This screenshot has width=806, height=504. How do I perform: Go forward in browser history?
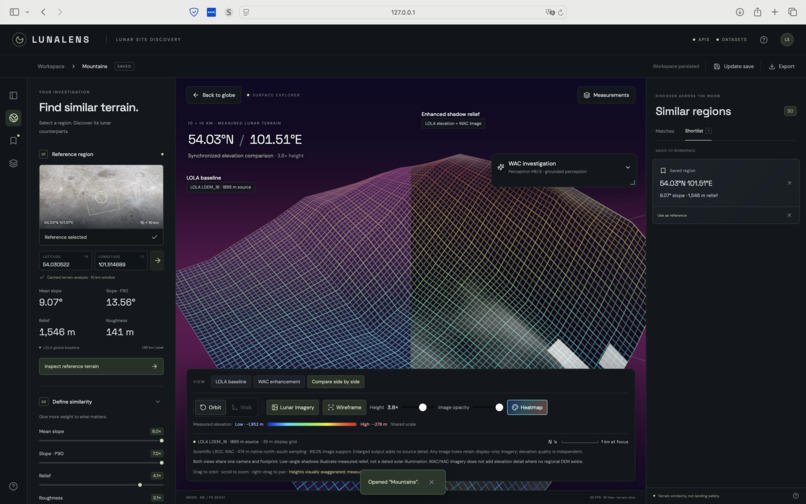tap(60, 12)
